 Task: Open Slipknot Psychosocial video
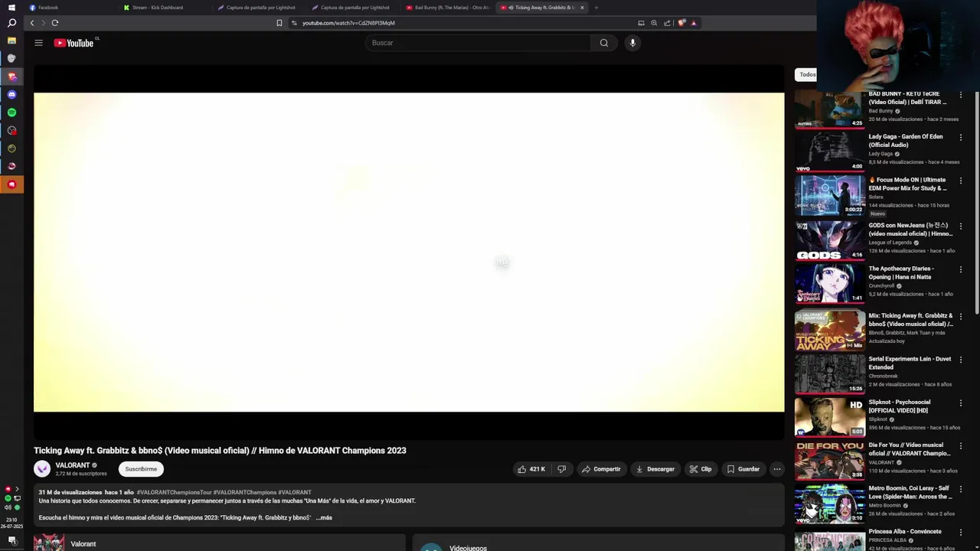[829, 417]
